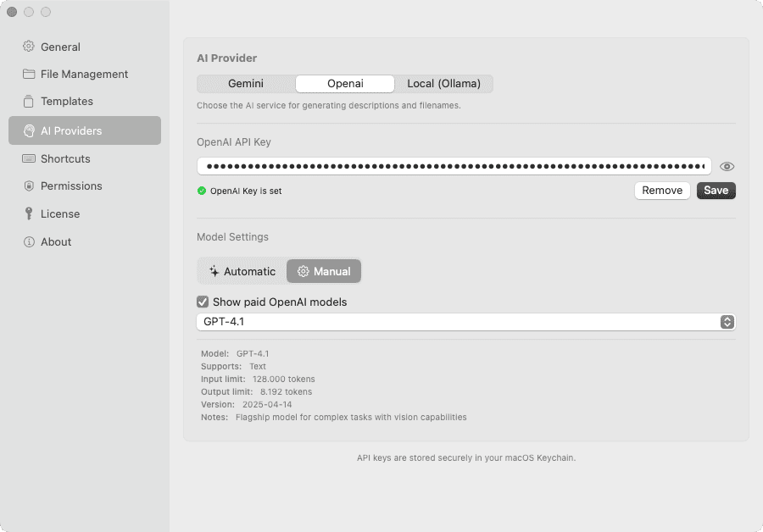The width and height of the screenshot is (763, 532).
Task: Click the macOS Keychain storage note
Action: coord(466,457)
